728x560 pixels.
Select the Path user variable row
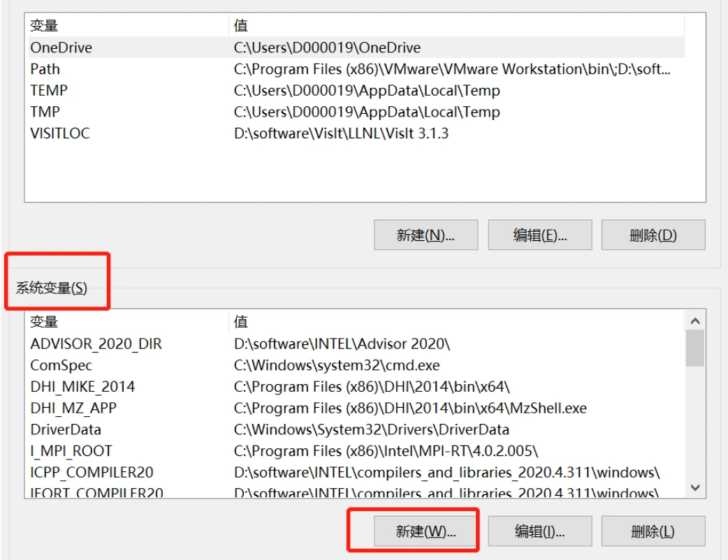[356, 69]
